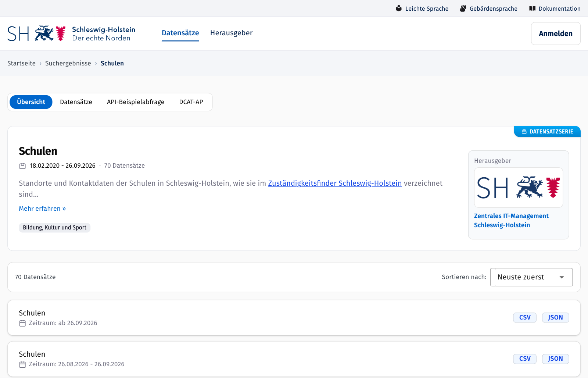This screenshot has width=588, height=378.
Task: Select the Übersicht tab
Action: pyautogui.click(x=31, y=102)
